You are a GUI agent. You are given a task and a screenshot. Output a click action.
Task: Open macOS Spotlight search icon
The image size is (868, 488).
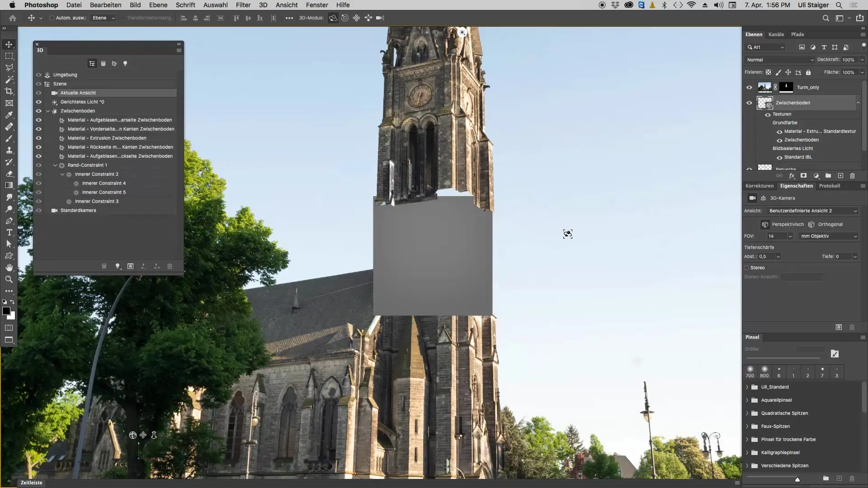(x=839, y=5)
